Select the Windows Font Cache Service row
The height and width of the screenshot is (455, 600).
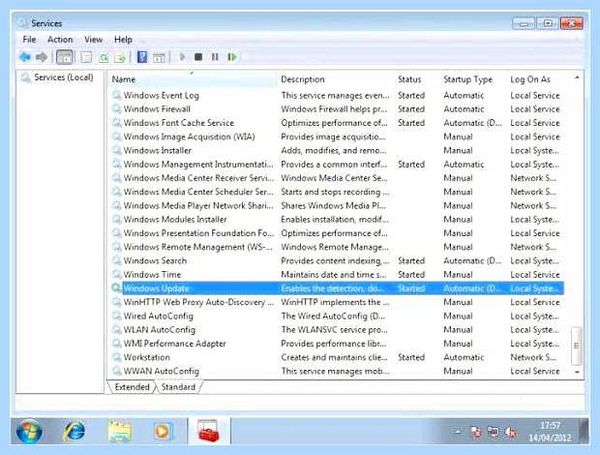tap(338, 123)
